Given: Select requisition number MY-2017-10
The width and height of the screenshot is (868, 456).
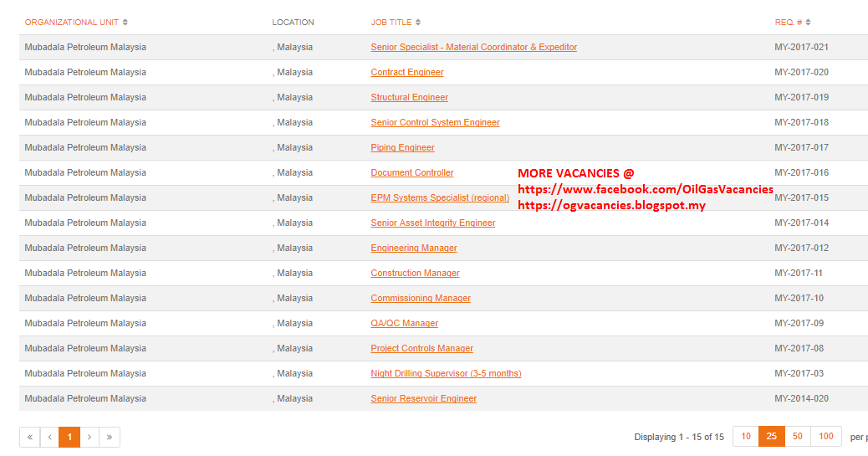Looking at the screenshot, I should pos(799,298).
